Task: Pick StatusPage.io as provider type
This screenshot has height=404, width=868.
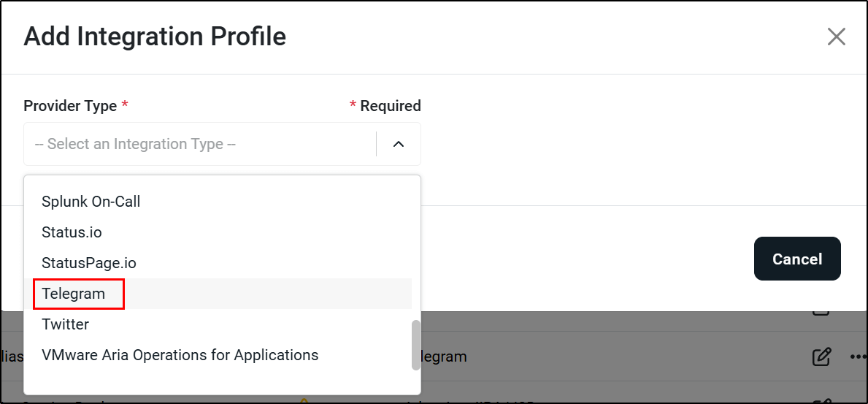Action: coord(89,263)
